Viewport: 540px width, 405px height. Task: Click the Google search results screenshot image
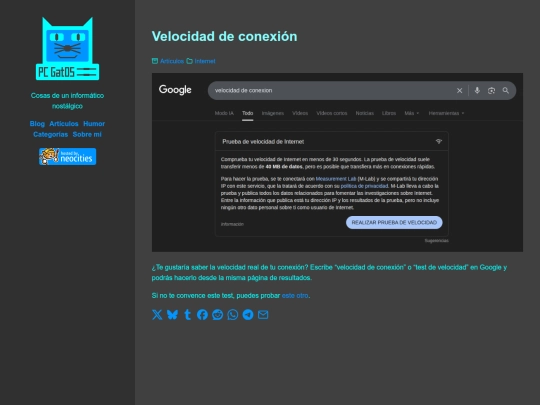[337, 162]
